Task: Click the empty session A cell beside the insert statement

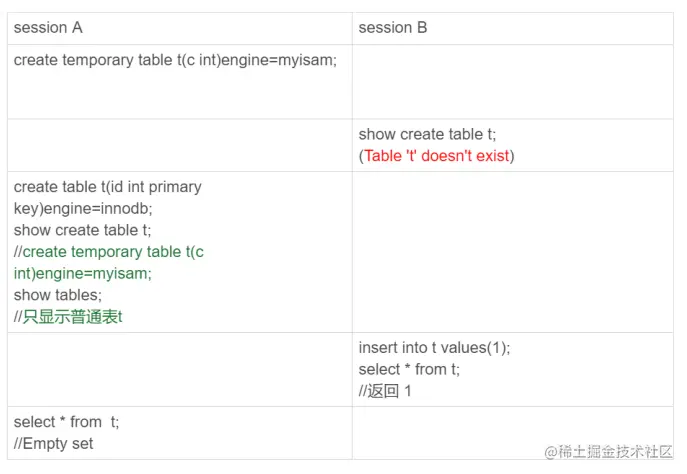Action: click(x=180, y=369)
